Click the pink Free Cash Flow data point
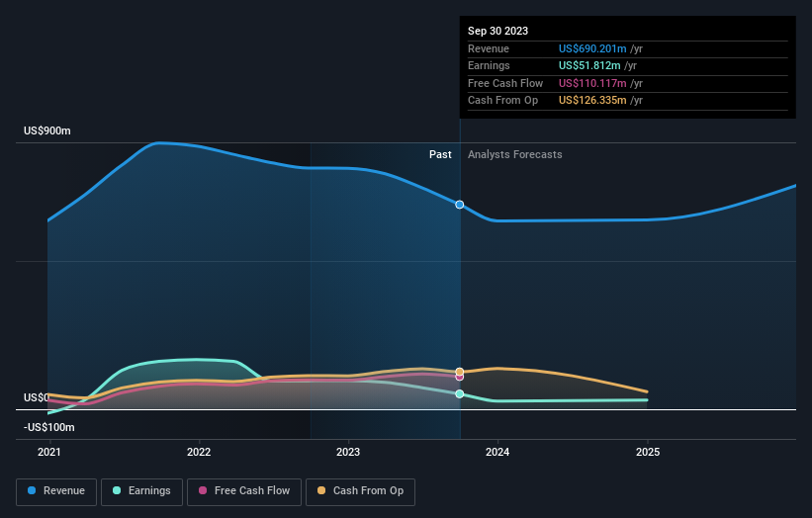The width and height of the screenshot is (812, 518). click(x=459, y=378)
